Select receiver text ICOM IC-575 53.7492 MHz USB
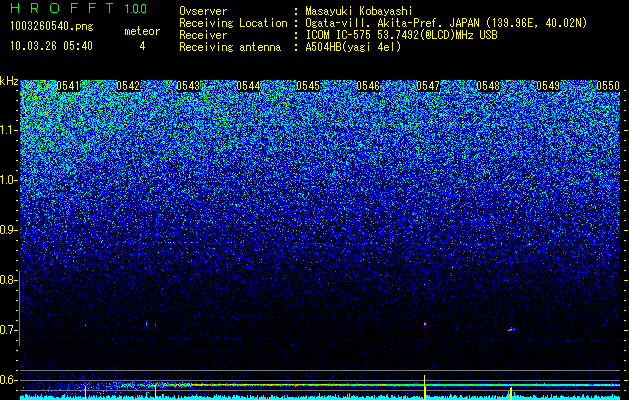Viewport: 629px width, 400px height. tap(401, 35)
